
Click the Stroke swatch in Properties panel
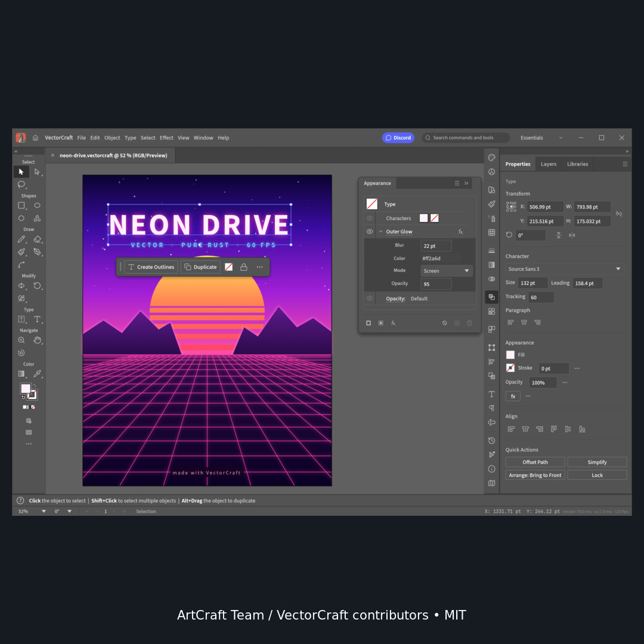510,368
